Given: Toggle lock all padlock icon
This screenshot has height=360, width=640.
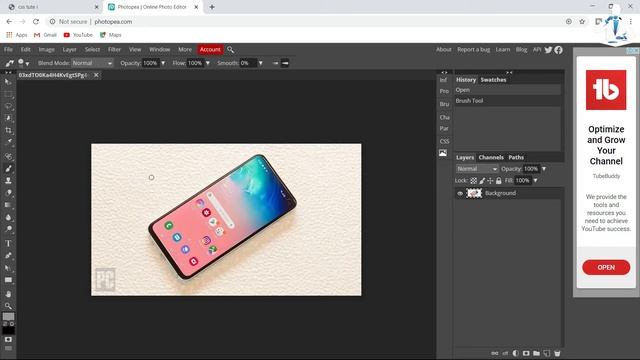Looking at the screenshot, I should [498, 180].
